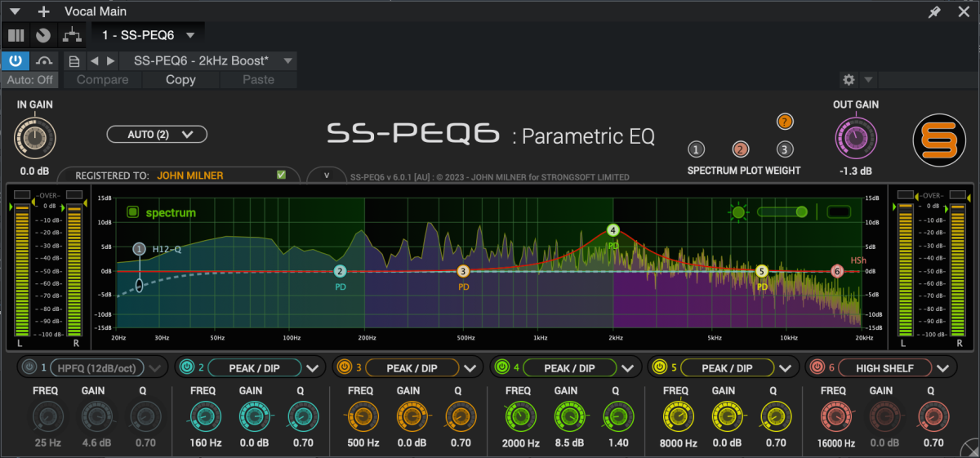This screenshot has width=980, height=458.
Task: Enable band 1 power button
Action: (x=30, y=367)
